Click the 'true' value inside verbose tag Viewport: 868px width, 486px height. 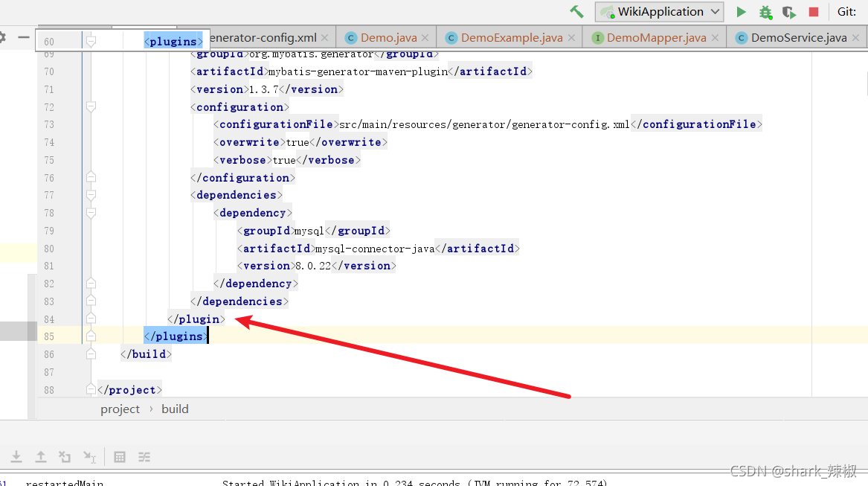pyautogui.click(x=284, y=160)
